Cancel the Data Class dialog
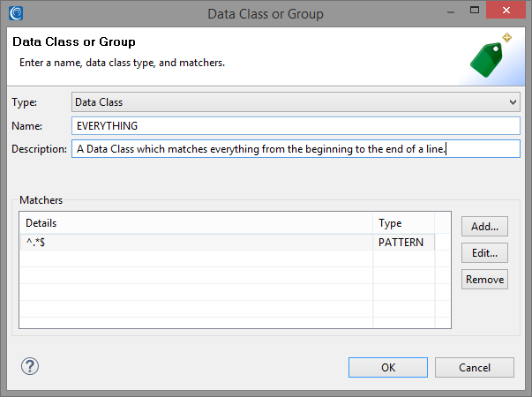The width and height of the screenshot is (532, 397). pos(475,368)
